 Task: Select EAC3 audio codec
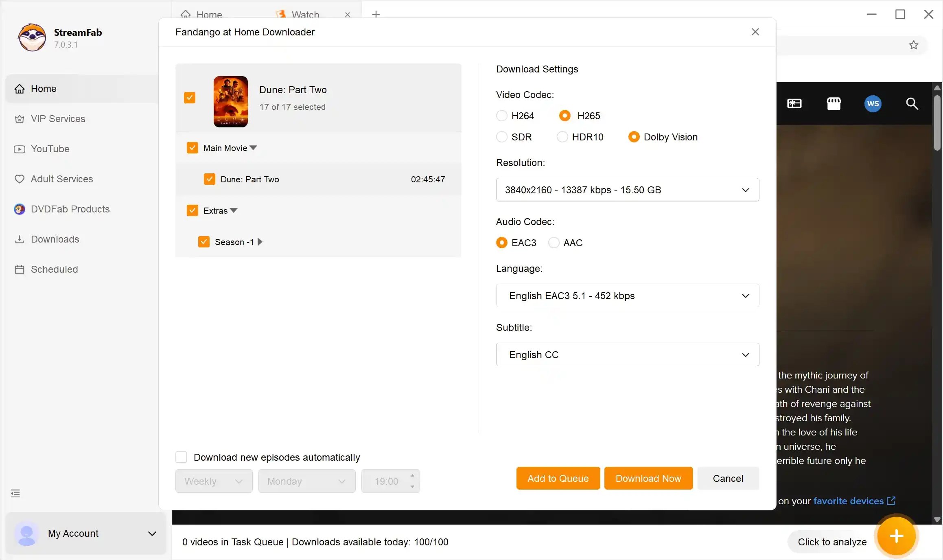click(x=502, y=243)
